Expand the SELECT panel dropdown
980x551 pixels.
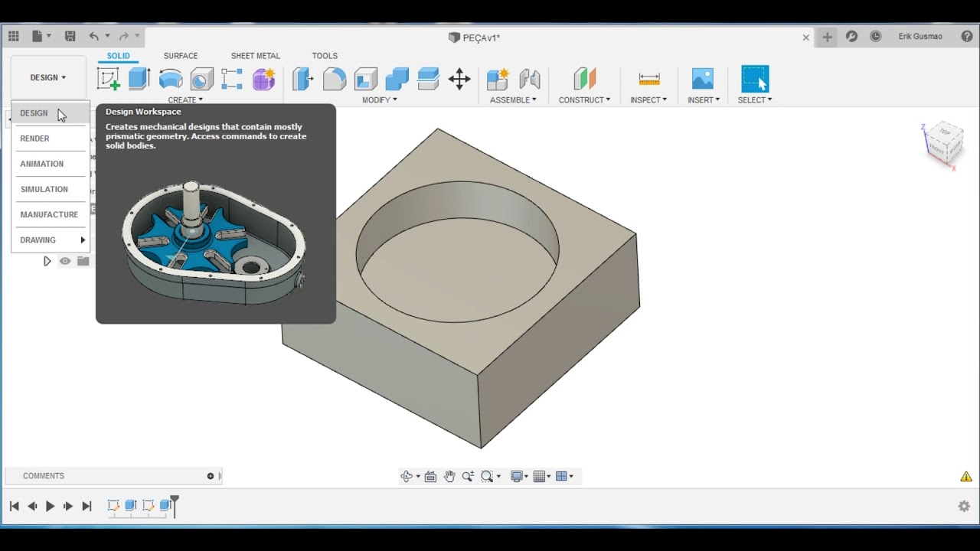(x=755, y=99)
